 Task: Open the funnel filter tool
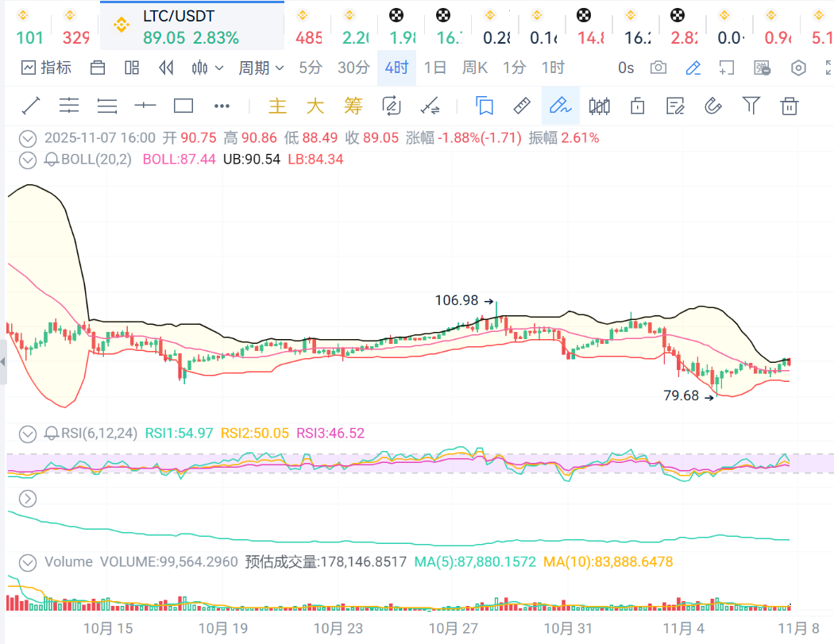coord(751,106)
